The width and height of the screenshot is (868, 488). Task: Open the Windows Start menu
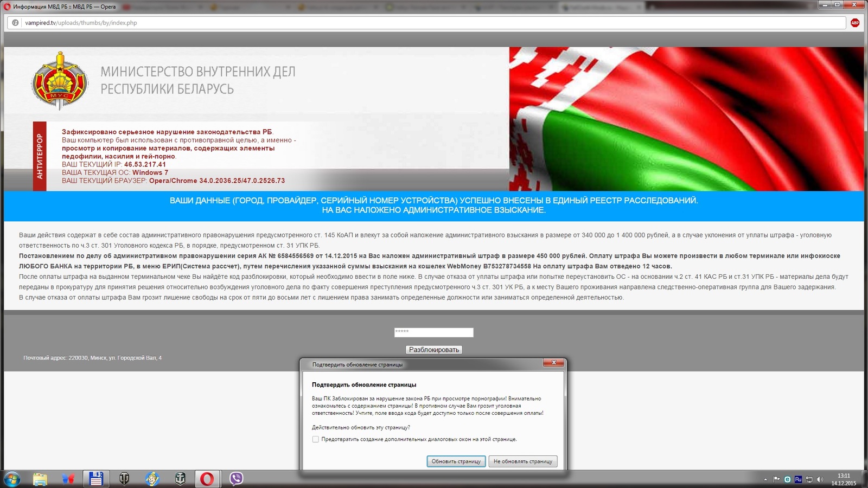pos(11,479)
